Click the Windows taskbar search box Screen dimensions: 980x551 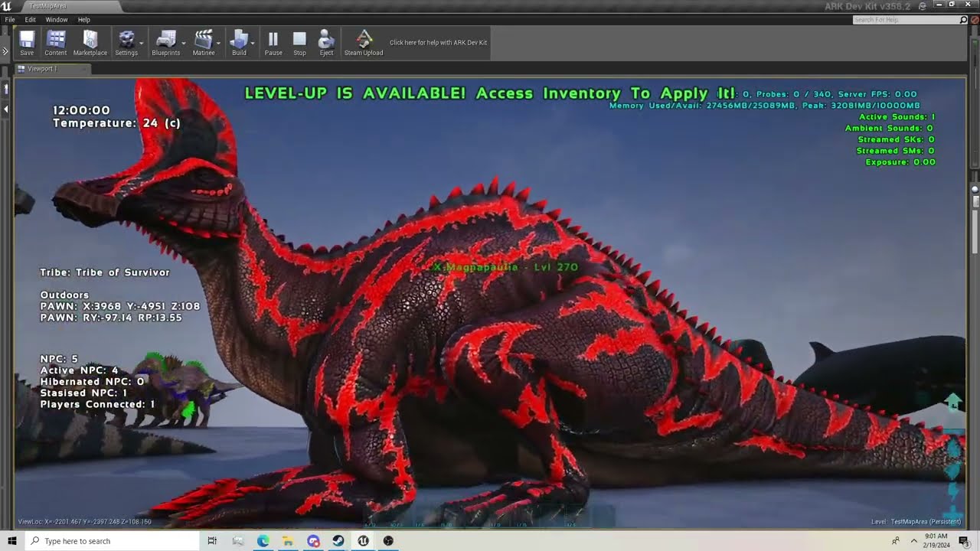pyautogui.click(x=112, y=541)
